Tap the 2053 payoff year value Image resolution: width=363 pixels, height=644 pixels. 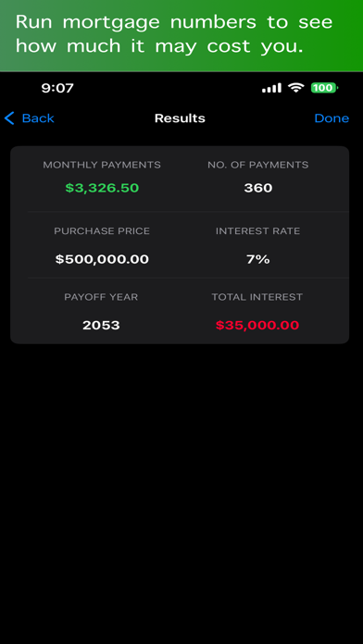click(101, 326)
